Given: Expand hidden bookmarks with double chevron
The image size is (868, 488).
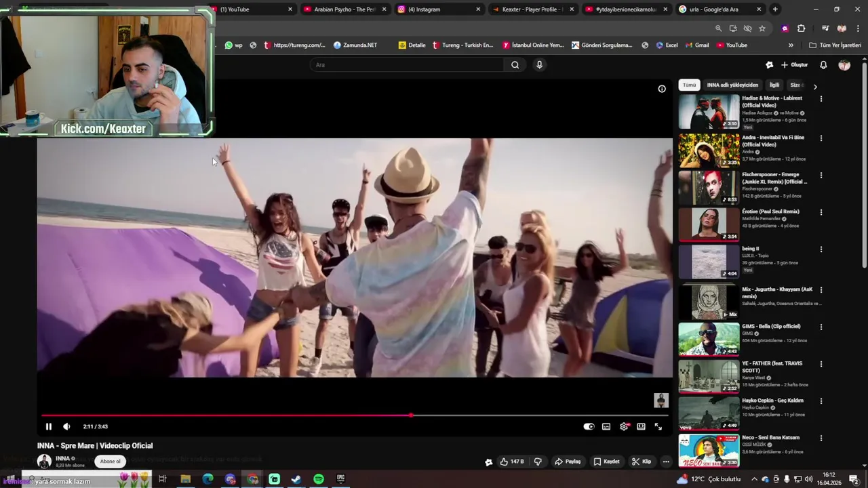Looking at the screenshot, I should 791,45.
